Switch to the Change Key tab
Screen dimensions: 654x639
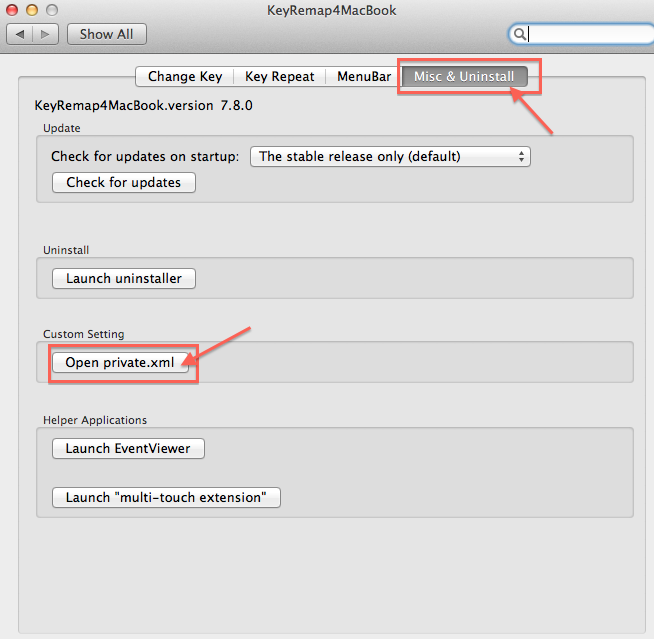click(x=185, y=76)
